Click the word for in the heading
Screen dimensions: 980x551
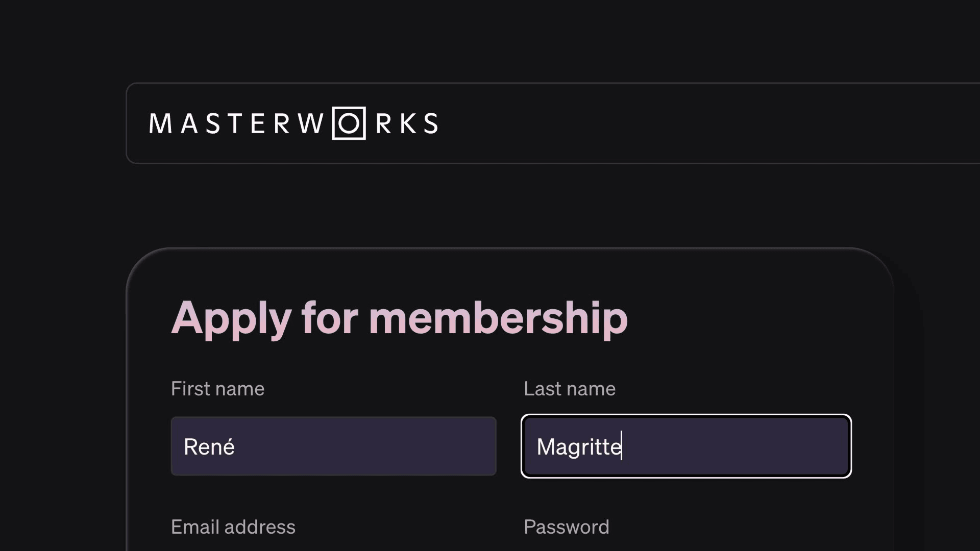point(329,318)
